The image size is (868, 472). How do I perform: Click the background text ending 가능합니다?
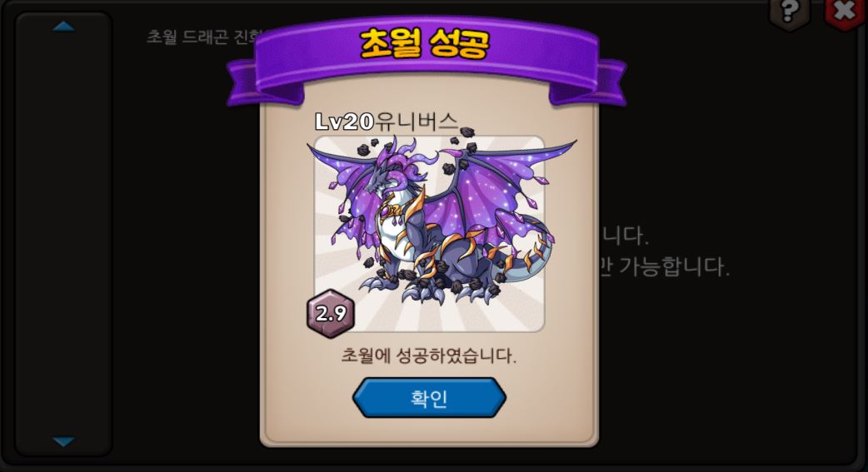point(664,266)
